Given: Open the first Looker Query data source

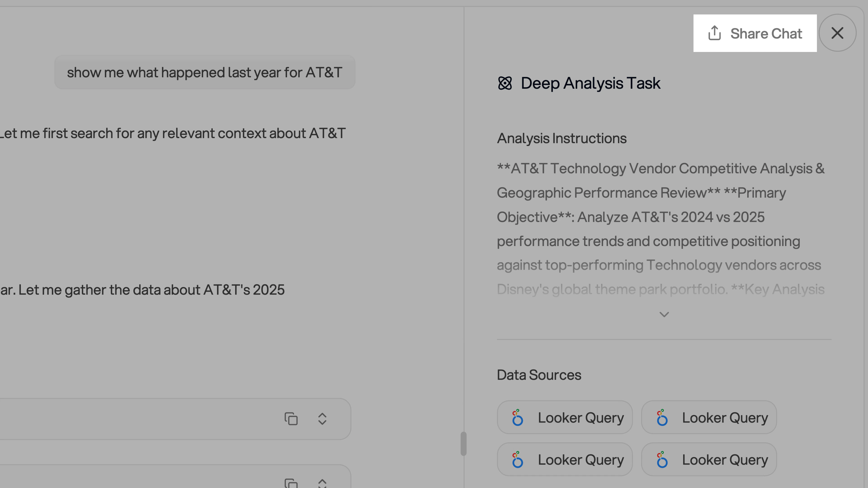Looking at the screenshot, I should pos(565,418).
